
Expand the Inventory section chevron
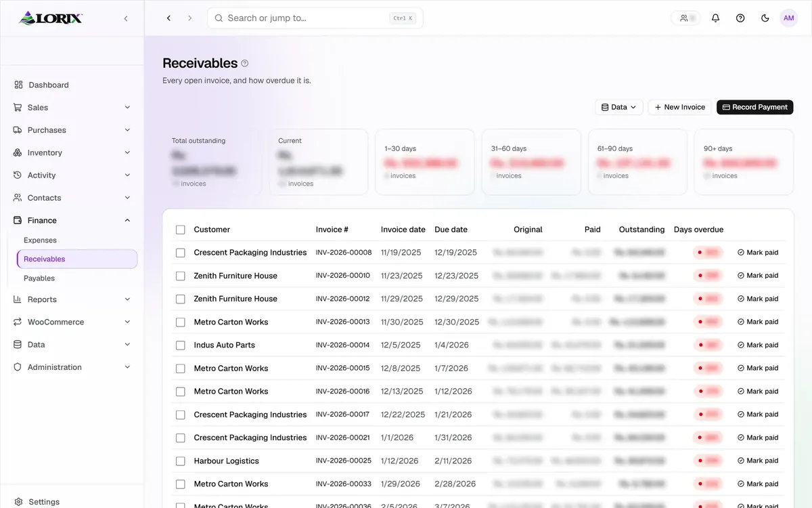pyautogui.click(x=127, y=152)
